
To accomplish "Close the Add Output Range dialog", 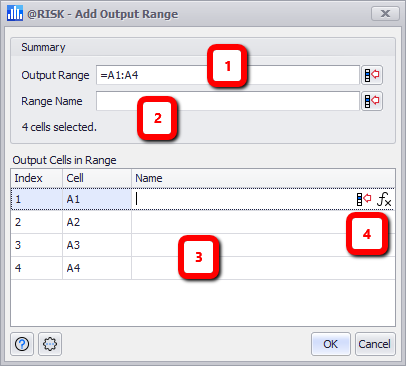I will pyautogui.click(x=385, y=14).
